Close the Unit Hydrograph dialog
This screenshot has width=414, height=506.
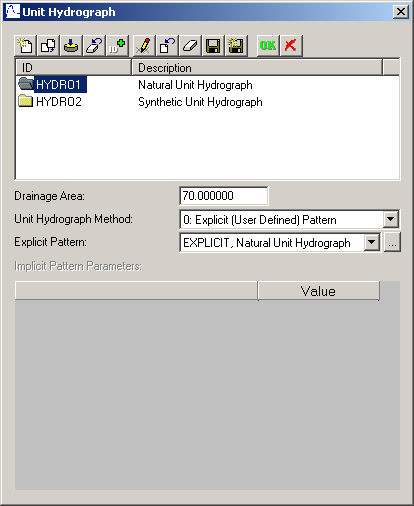coord(401,12)
